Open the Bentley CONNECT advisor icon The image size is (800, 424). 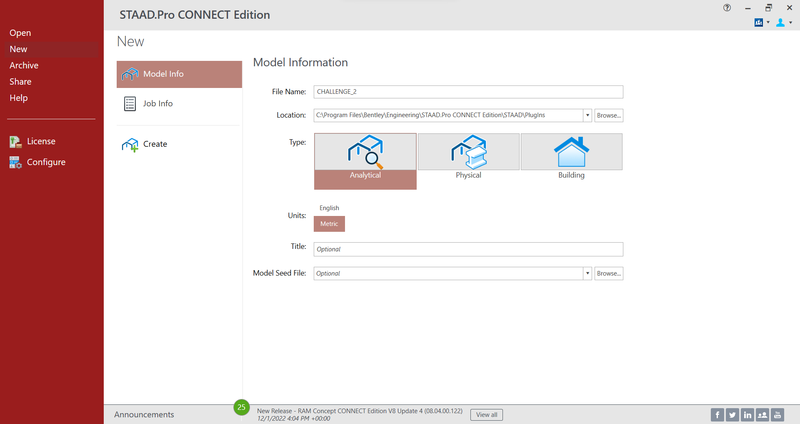tap(759, 22)
